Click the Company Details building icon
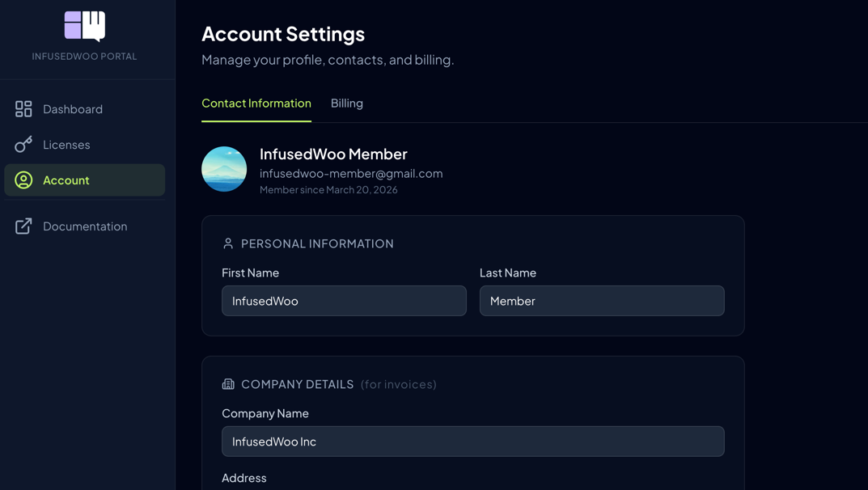The image size is (868, 490). tap(227, 384)
